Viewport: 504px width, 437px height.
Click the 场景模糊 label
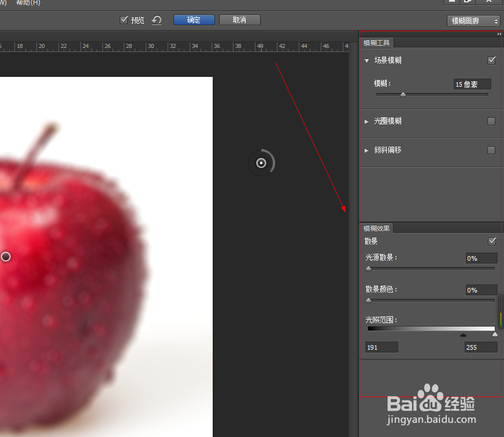click(388, 61)
